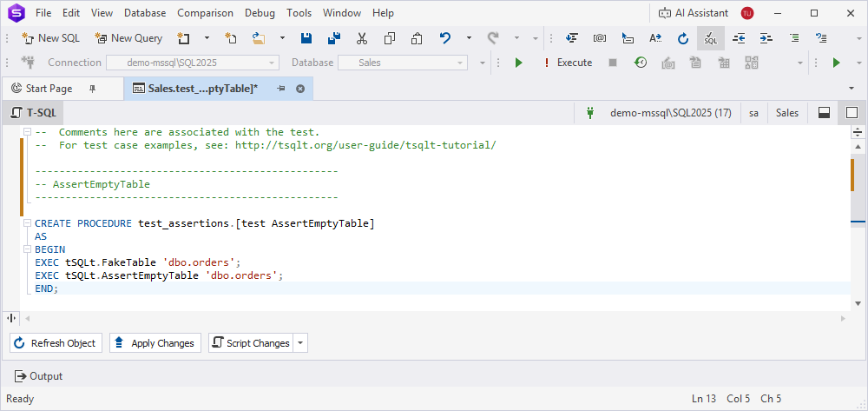Open the Debug menu
The width and height of the screenshot is (868, 411).
260,13
